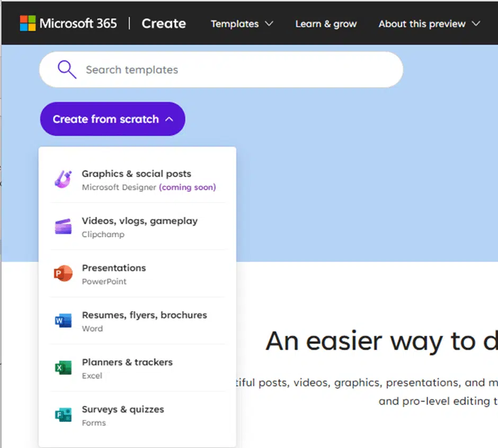Screen dimensions: 498x448
Task: Choose Resumes, flyers, brochures
Action: [137, 321]
